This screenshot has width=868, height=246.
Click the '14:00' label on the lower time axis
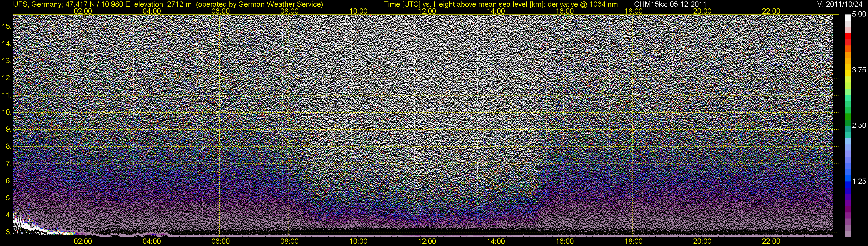pos(496,241)
